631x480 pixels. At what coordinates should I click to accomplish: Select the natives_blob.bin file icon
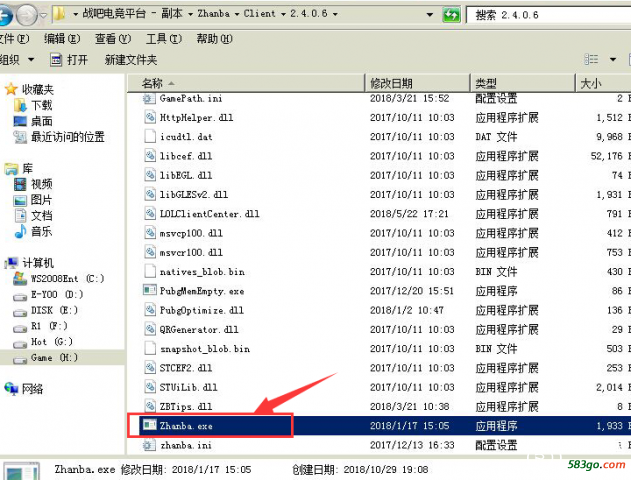coord(150,272)
